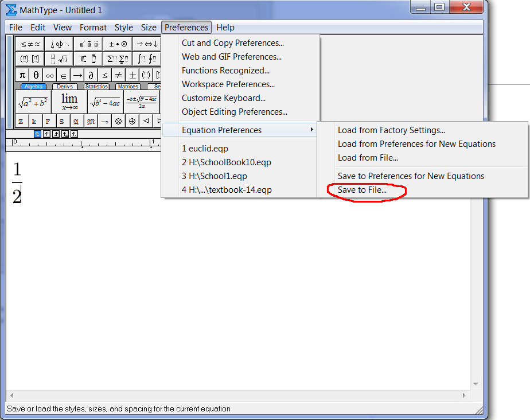This screenshot has width=530, height=420.
Task: Click the vertical scrollbar down arrow
Action: [x=476, y=384]
